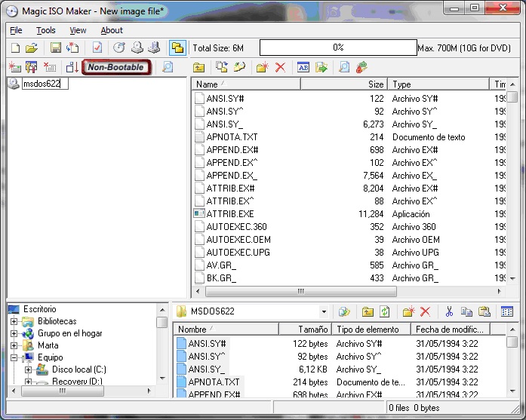Click the Burn CD/DVD disc icon

point(118,48)
